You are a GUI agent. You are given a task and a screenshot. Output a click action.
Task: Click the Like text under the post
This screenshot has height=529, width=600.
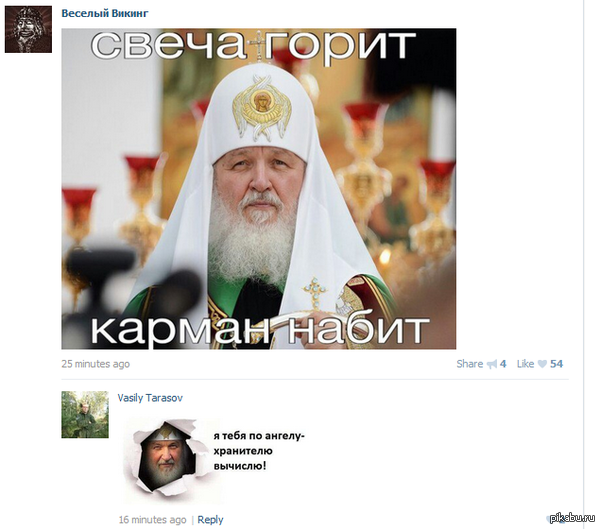coord(525,364)
